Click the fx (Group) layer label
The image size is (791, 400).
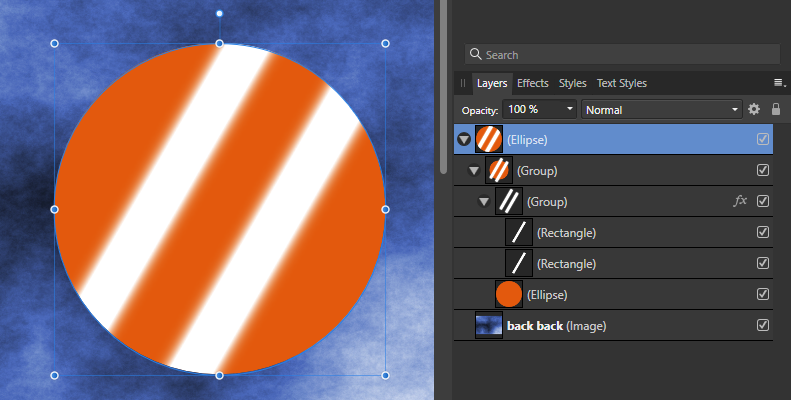[x=547, y=202]
